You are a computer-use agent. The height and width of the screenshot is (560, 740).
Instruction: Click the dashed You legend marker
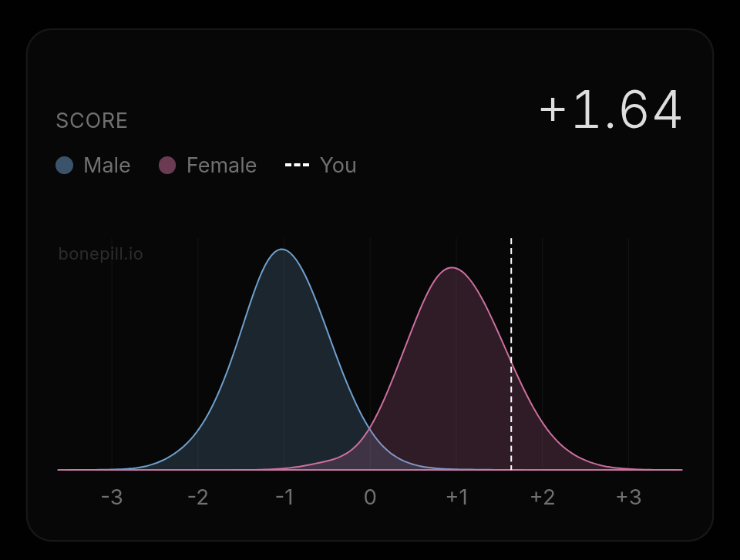(x=297, y=165)
